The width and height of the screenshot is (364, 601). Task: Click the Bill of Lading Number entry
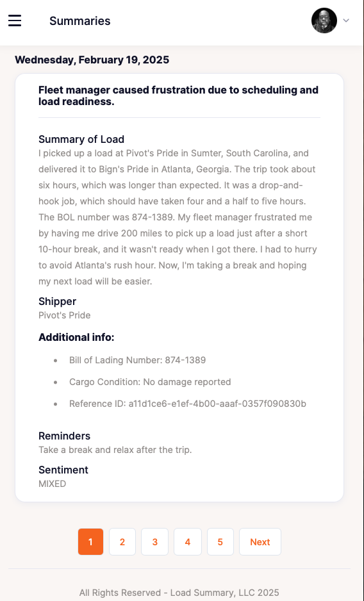pyautogui.click(x=137, y=360)
